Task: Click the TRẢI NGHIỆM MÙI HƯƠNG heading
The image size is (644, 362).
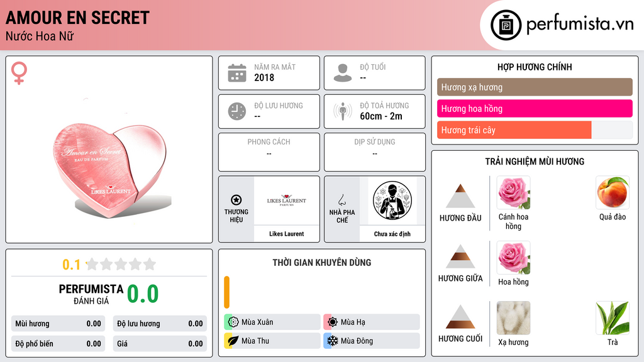Action: (535, 162)
